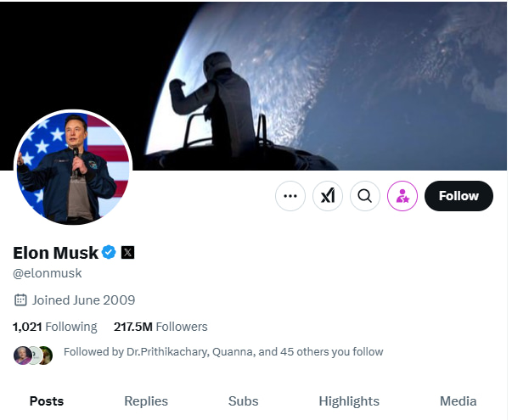Open the 'Followed by Dr.Prithikachary, Quanna' link
This screenshot has width=512, height=420.
(x=223, y=351)
